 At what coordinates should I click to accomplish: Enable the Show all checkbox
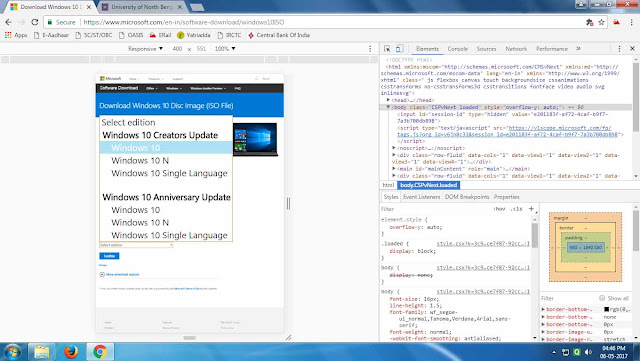click(602, 298)
